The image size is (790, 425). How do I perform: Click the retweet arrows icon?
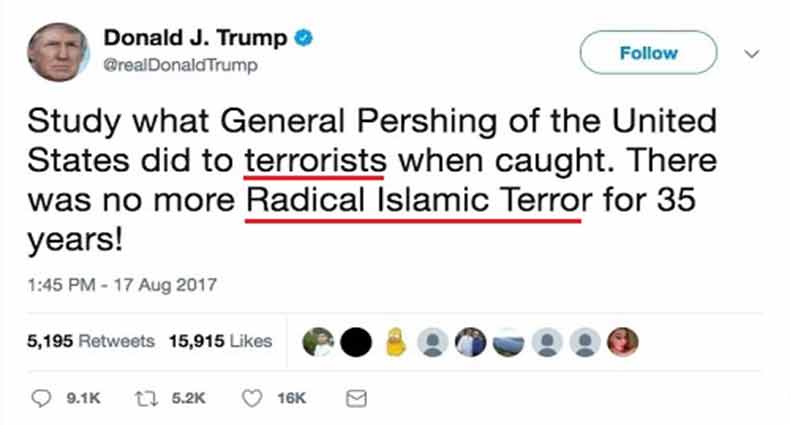[x=147, y=399]
